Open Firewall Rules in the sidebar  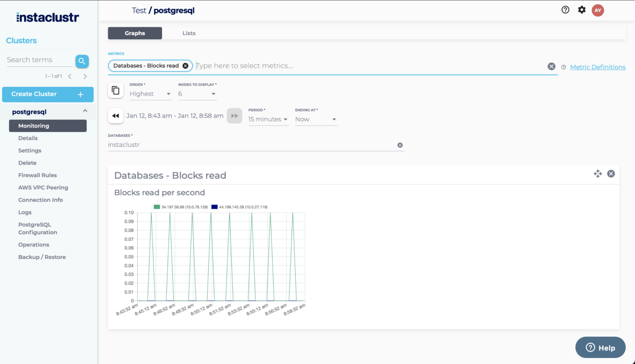37,175
